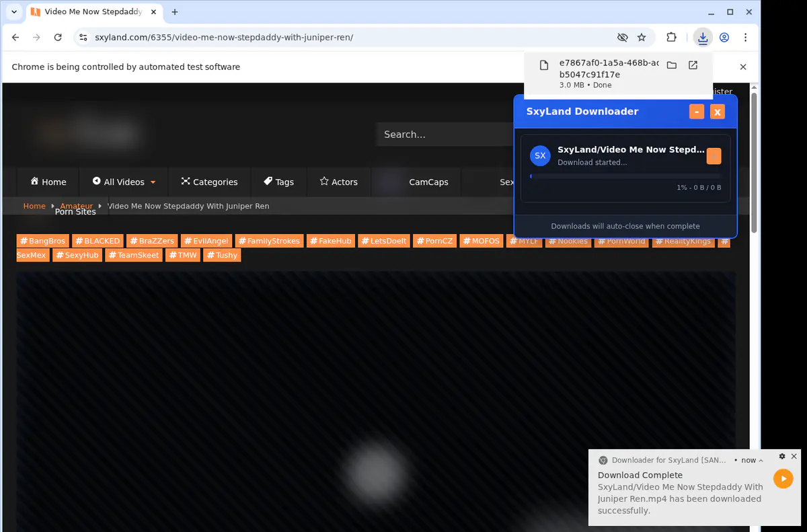Click the video player area
807x532 pixels.
[x=375, y=402]
